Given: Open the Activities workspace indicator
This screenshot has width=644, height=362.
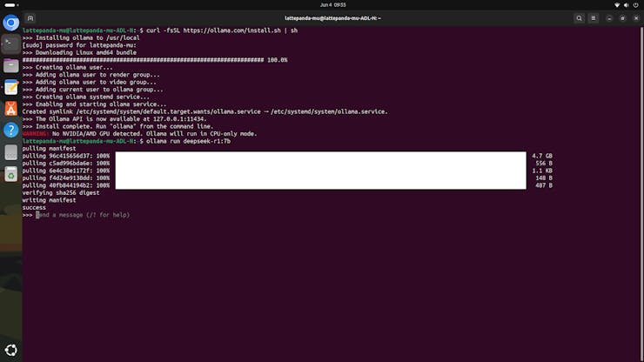Looking at the screenshot, I should (11, 5).
